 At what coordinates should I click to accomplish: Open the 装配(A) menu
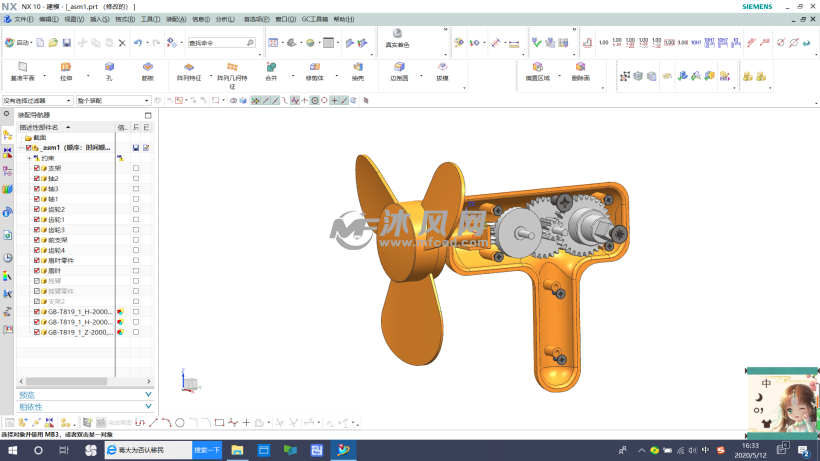point(176,19)
